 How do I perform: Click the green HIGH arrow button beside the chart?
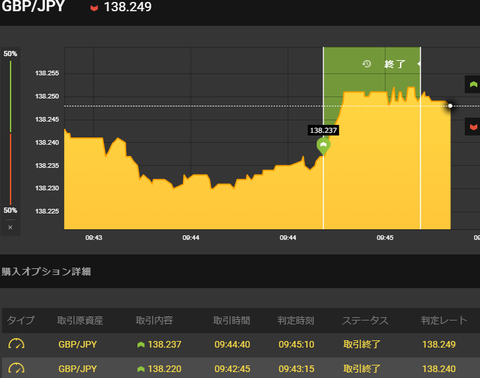(x=473, y=84)
